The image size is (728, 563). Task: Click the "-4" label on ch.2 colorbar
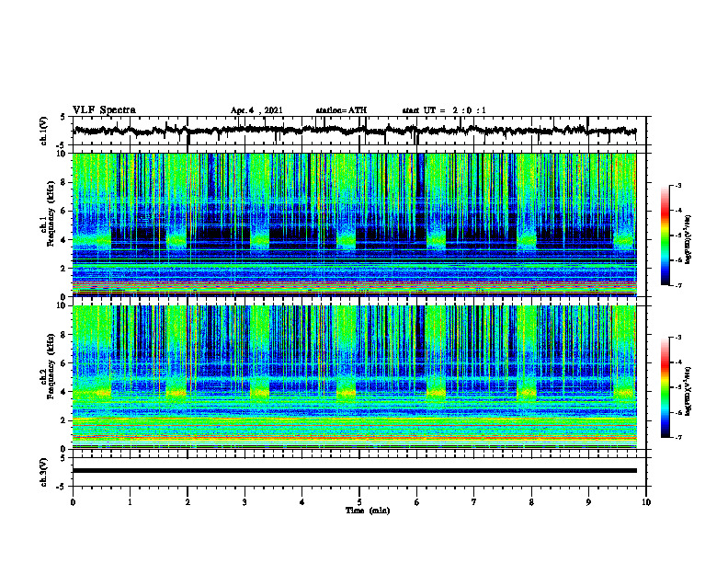click(x=677, y=362)
